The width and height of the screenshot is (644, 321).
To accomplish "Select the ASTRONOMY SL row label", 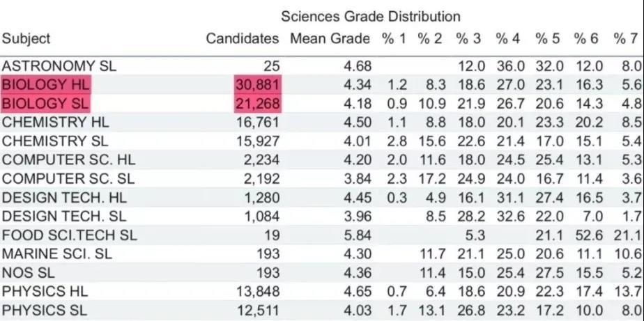I will point(59,66).
